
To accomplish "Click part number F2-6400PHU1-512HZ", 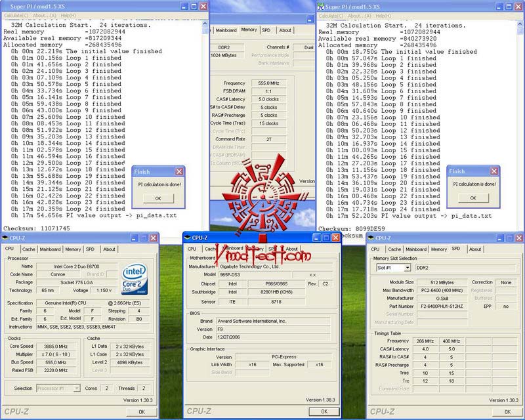I will click(442, 306).
